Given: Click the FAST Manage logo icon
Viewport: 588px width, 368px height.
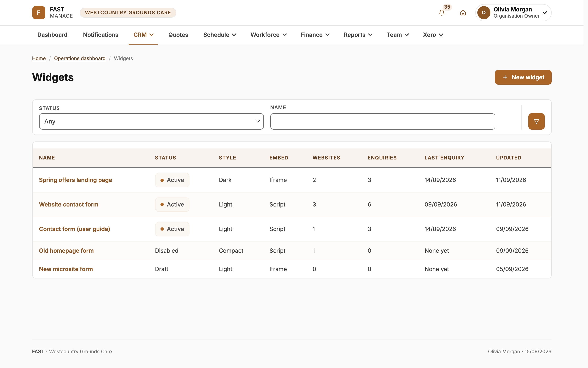Looking at the screenshot, I should (39, 13).
